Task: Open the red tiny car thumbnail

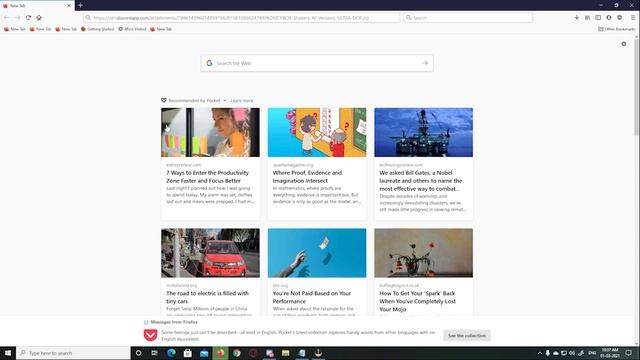Action: (210, 253)
